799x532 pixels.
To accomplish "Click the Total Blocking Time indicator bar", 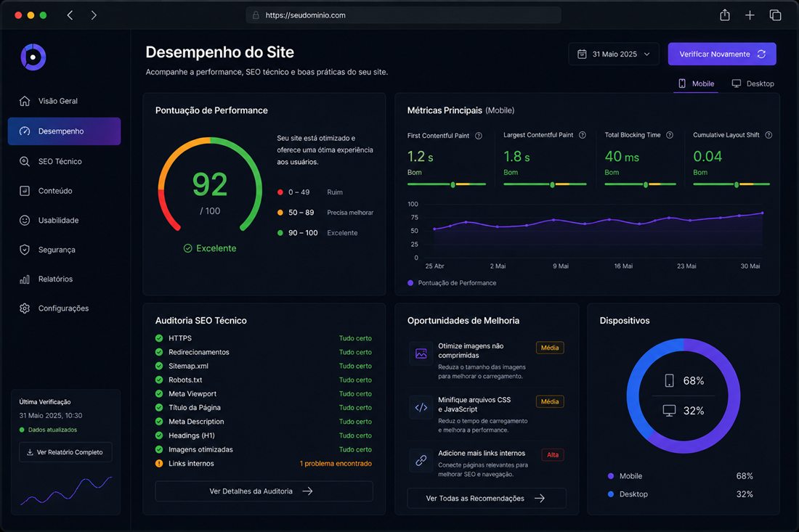I will click(x=640, y=184).
